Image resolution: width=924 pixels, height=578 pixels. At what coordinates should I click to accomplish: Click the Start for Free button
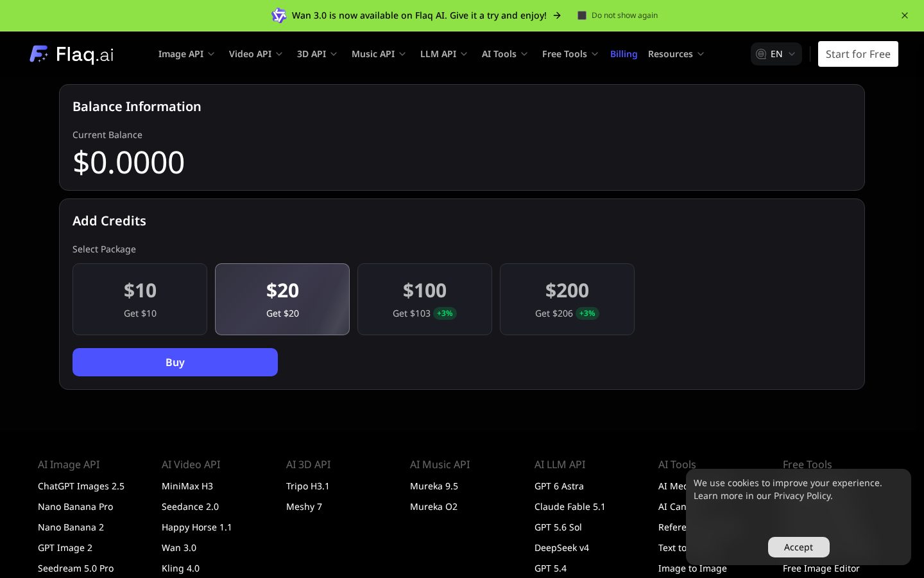click(x=858, y=54)
